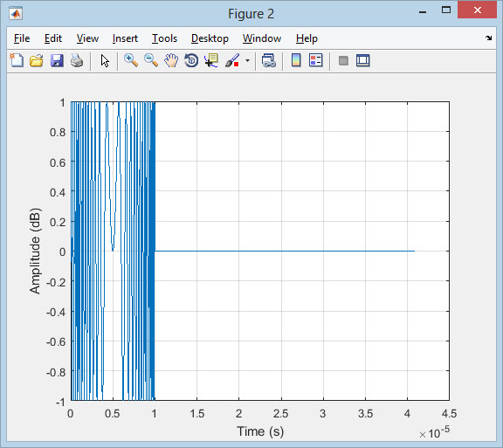Expand the brush color dropdown arrow
Screen dimensions: 503x448
click(x=247, y=60)
